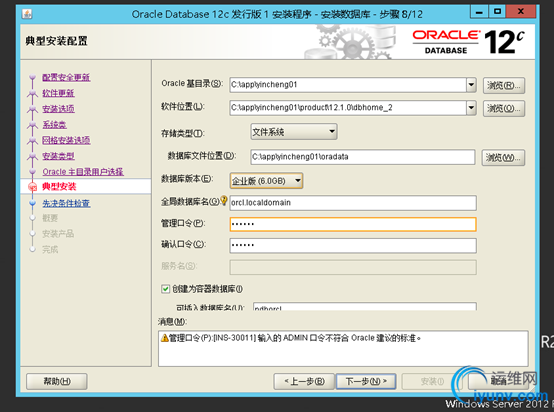Open the 系统类 step link
Viewport: 554px width, 412px height.
point(54,125)
